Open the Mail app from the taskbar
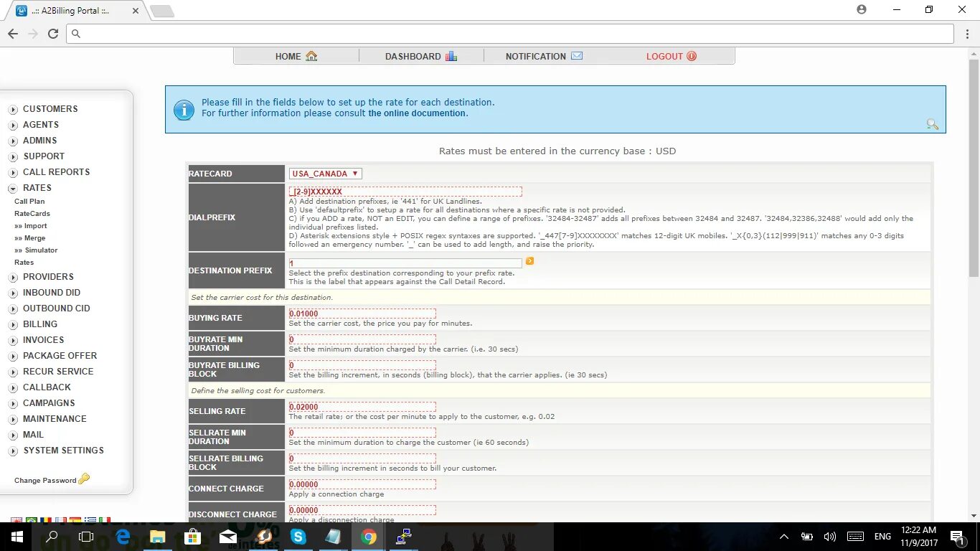This screenshot has width=980, height=551. coord(228,536)
